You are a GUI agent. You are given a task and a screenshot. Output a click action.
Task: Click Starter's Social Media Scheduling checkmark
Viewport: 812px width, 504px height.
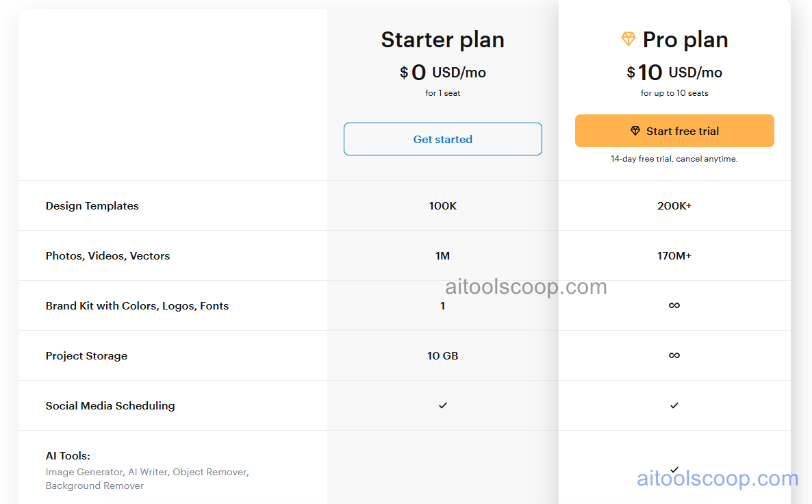(442, 405)
